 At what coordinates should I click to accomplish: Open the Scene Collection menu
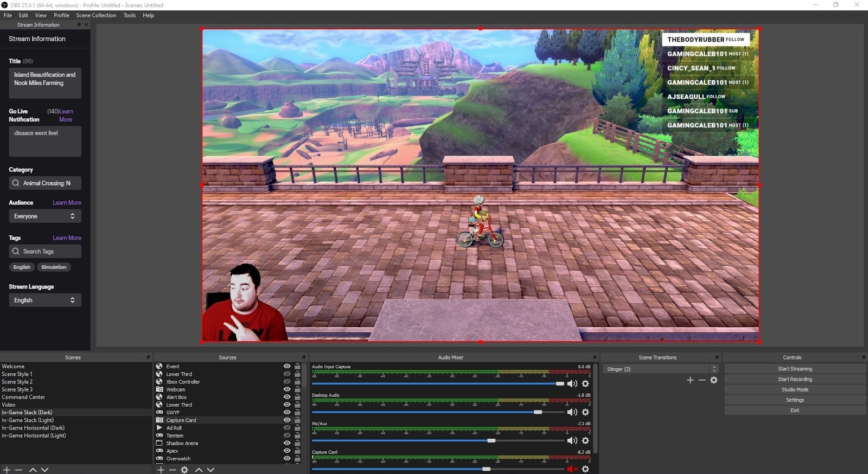[96, 15]
